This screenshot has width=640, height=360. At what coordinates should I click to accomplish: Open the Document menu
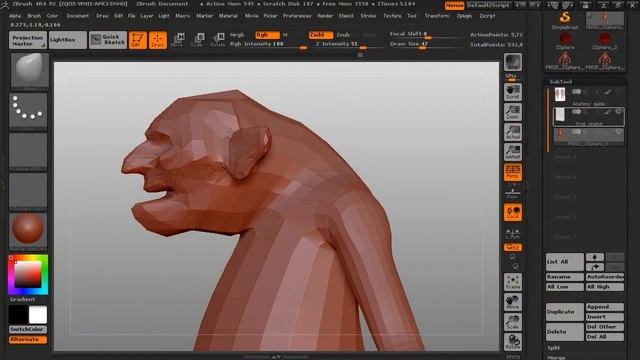pyautogui.click(x=78, y=16)
